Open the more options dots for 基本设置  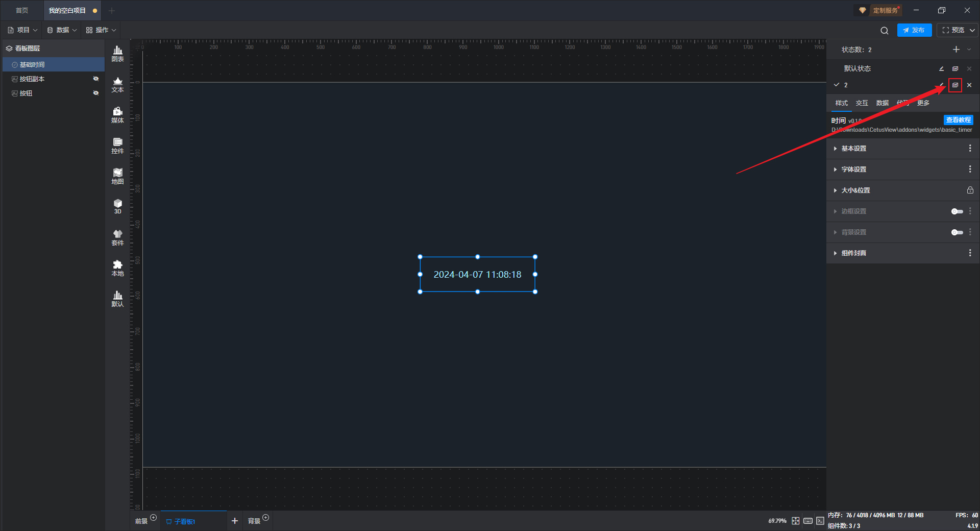coord(970,148)
